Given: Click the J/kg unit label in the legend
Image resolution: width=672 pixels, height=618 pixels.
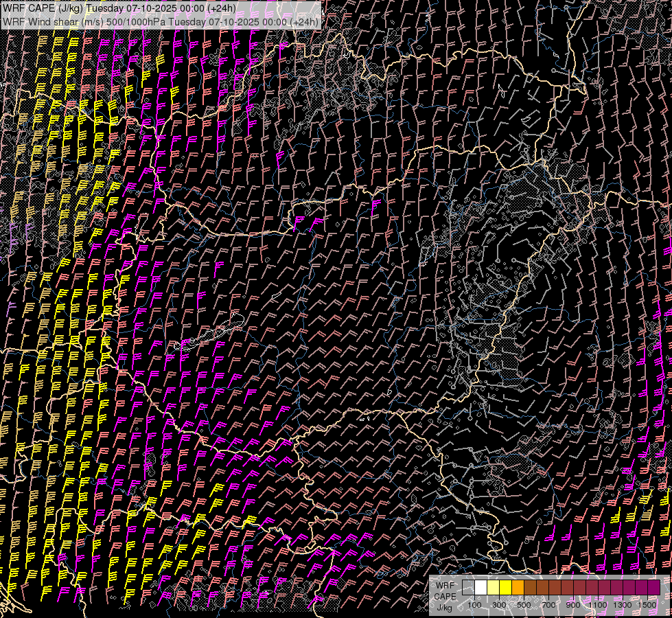Looking at the screenshot, I should (444, 606).
